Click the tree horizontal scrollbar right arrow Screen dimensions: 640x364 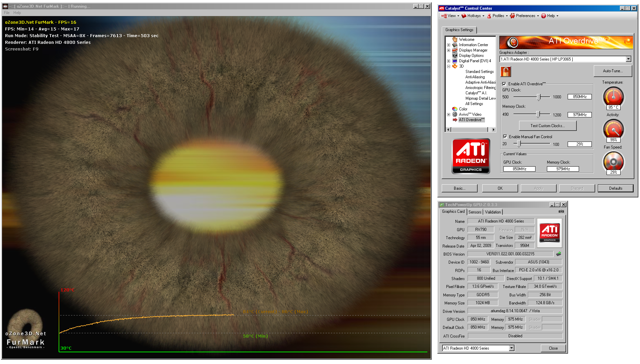point(493,129)
